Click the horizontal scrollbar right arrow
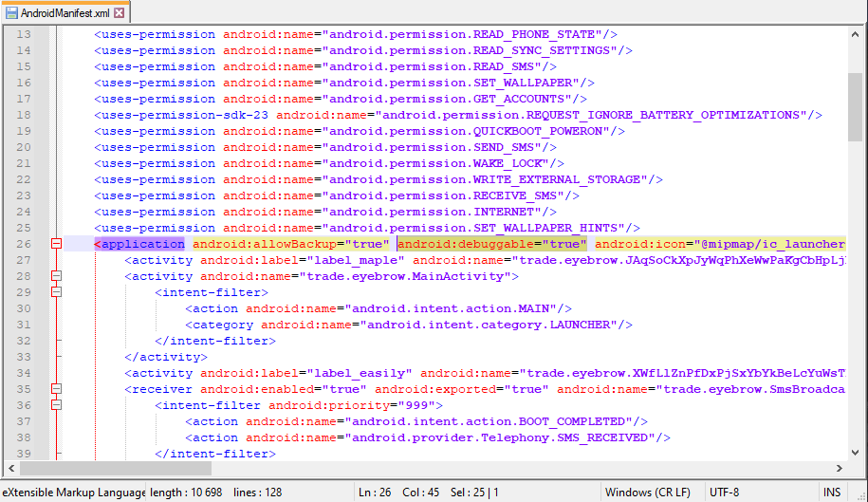868x502 pixels. pyautogui.click(x=840, y=469)
